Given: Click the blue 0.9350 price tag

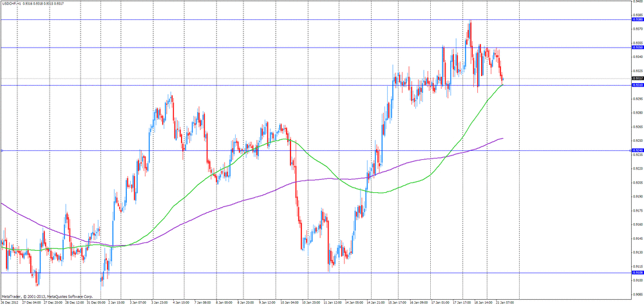Looking at the screenshot, I should (x=638, y=47).
